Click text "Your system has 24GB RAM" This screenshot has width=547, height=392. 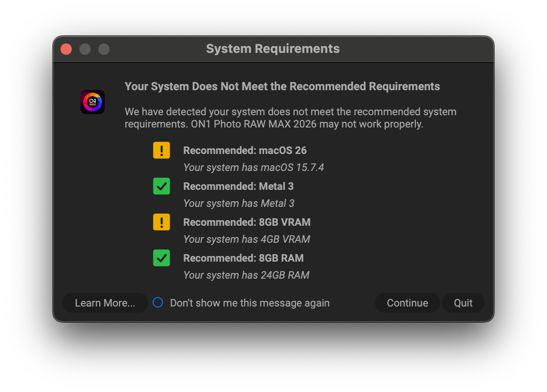246,275
